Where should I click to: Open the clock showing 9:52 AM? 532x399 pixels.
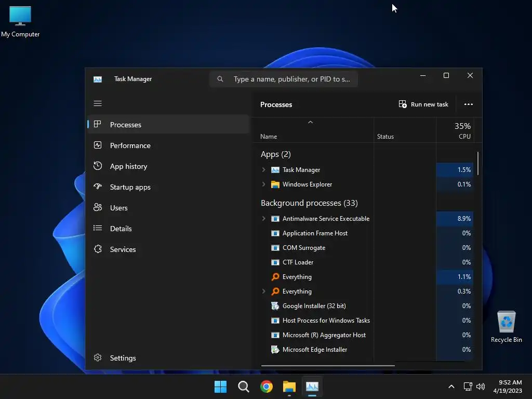(507, 387)
